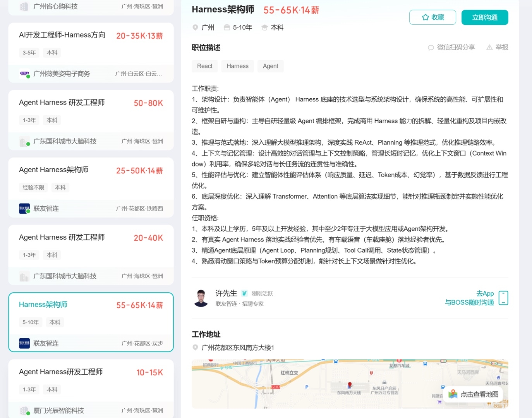Select the React skill tag
This screenshot has height=418, width=532.
(x=205, y=66)
